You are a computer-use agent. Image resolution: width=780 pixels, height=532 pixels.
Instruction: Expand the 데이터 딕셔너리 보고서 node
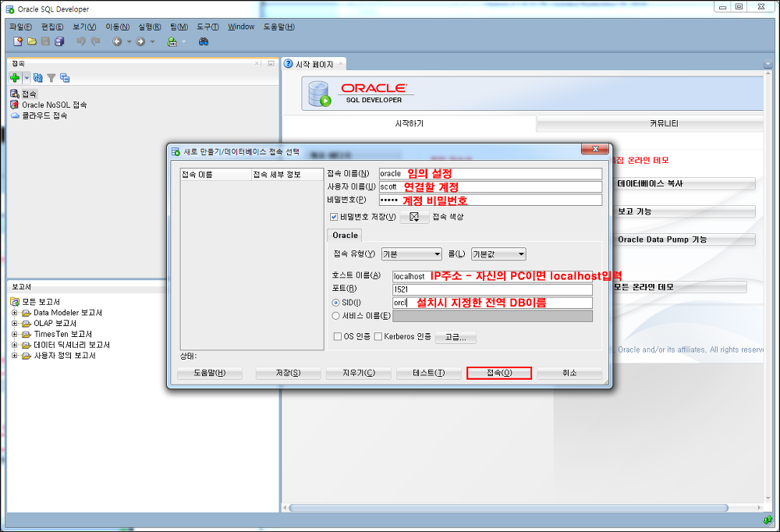point(14,345)
